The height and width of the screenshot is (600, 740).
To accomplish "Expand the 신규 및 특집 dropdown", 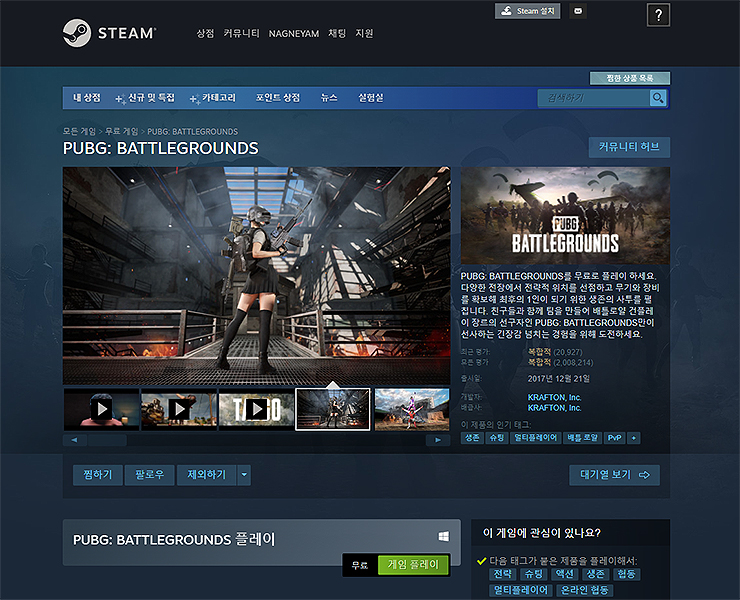I will pos(145,98).
